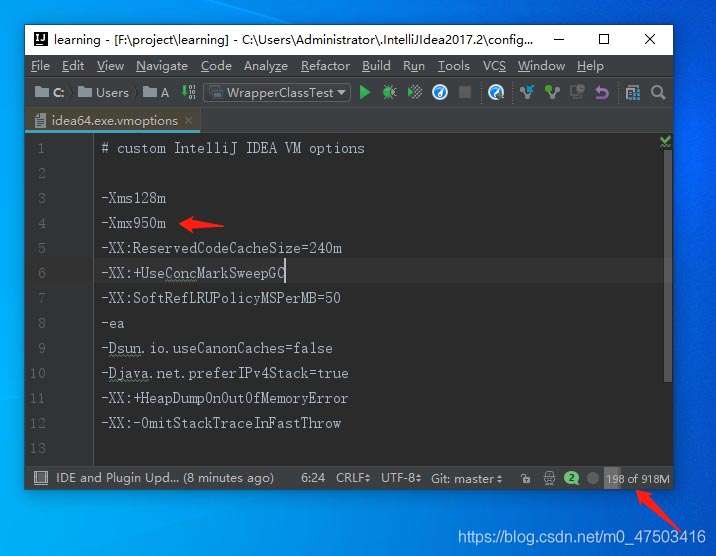Open the Window menu
The height and width of the screenshot is (556, 716).
tap(541, 66)
